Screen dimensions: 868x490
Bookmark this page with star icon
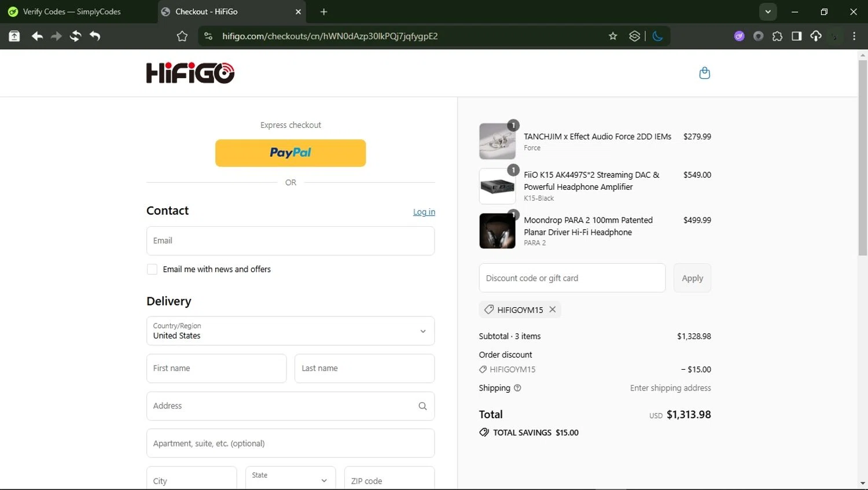pos(613,36)
